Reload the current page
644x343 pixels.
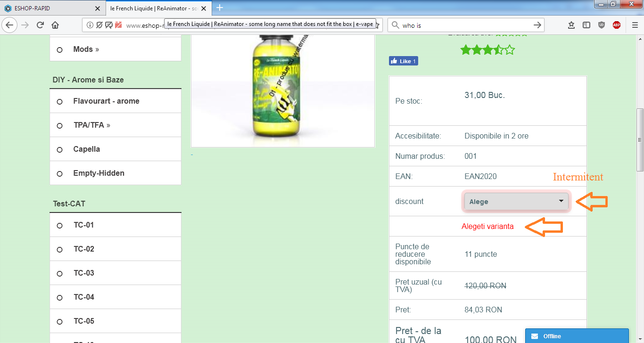[40, 25]
